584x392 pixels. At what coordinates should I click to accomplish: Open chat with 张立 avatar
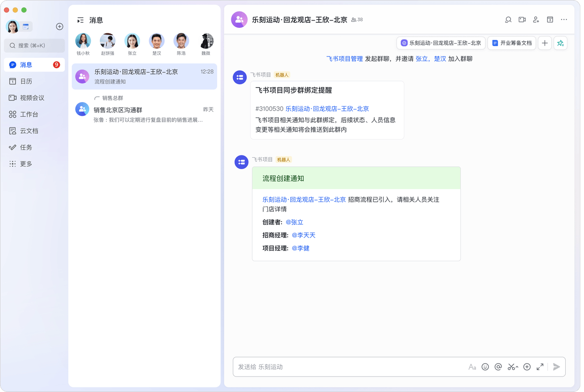click(132, 41)
